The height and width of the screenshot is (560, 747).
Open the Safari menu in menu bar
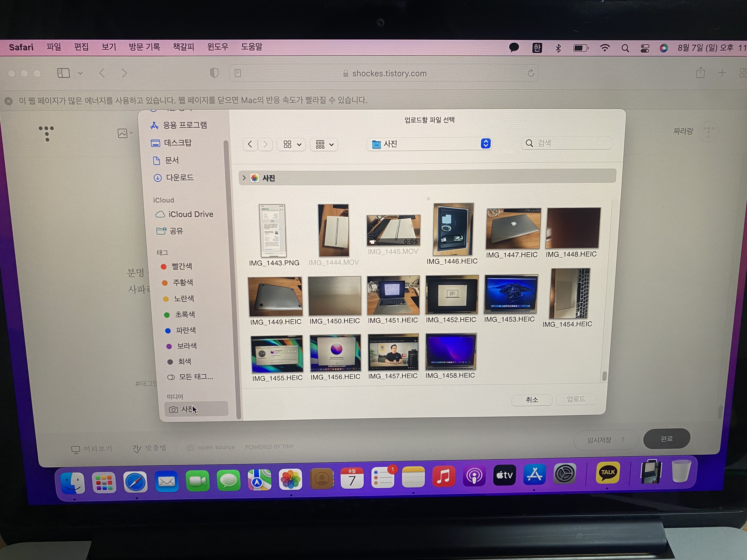point(21,47)
